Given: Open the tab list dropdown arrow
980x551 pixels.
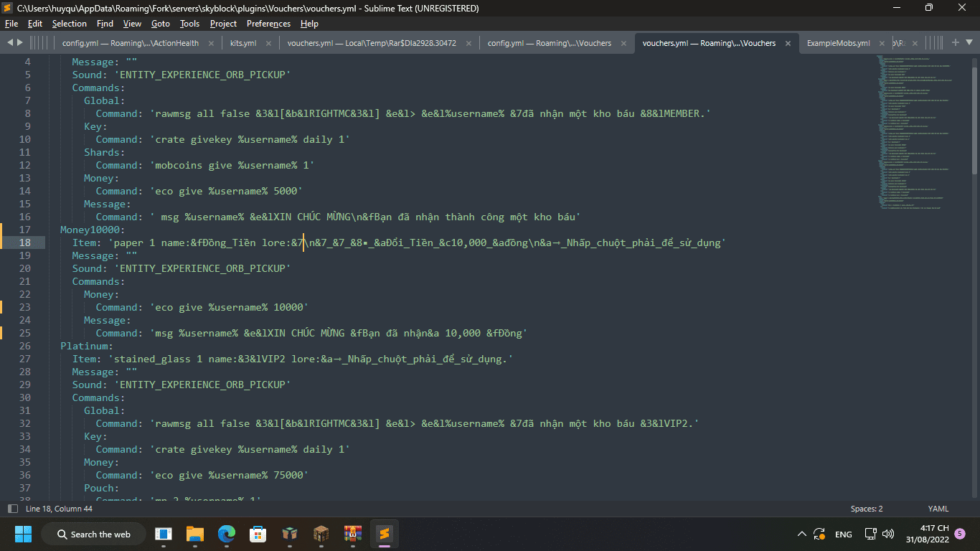Looking at the screenshot, I should (x=971, y=43).
